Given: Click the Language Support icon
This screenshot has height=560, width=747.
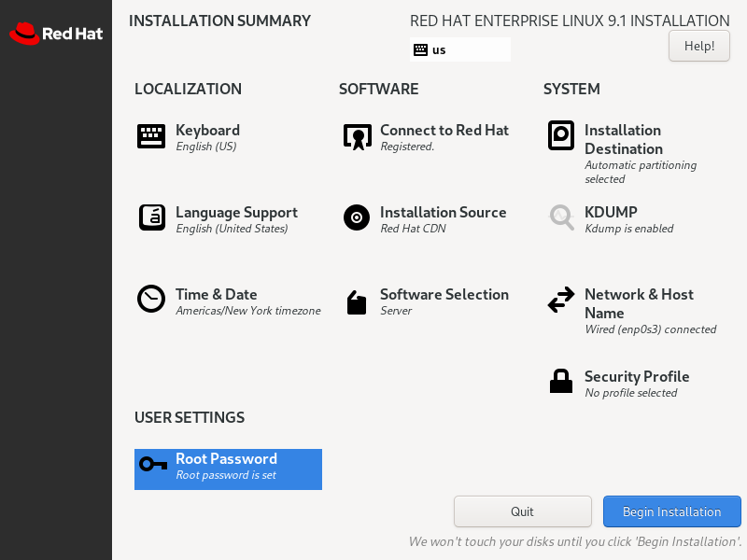Looking at the screenshot, I should click(x=152, y=217).
